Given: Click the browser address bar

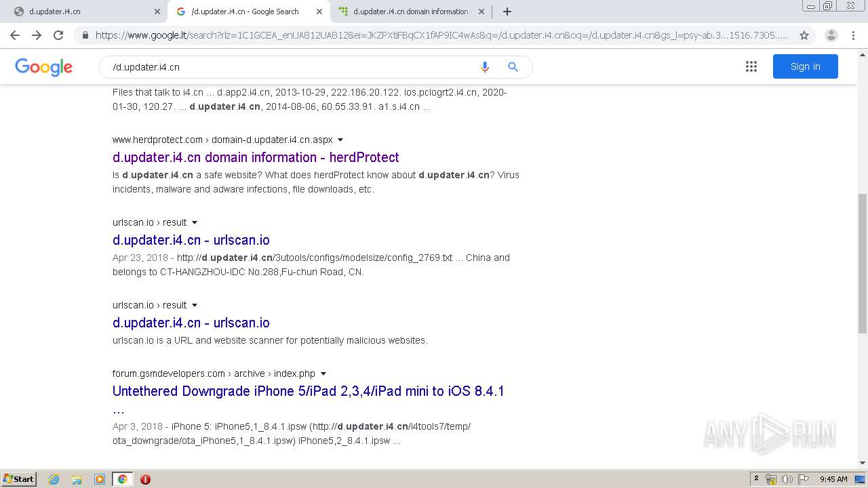Looking at the screenshot, I should pyautogui.click(x=441, y=35).
